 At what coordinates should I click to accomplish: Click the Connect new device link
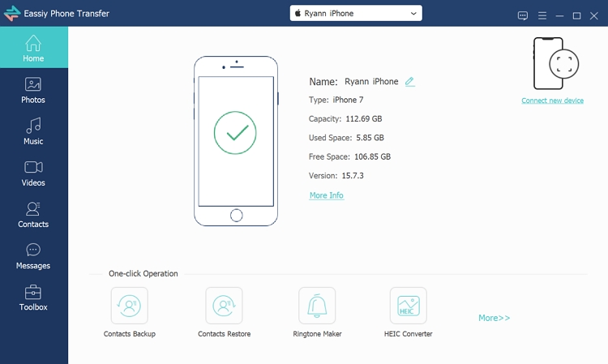pos(552,101)
